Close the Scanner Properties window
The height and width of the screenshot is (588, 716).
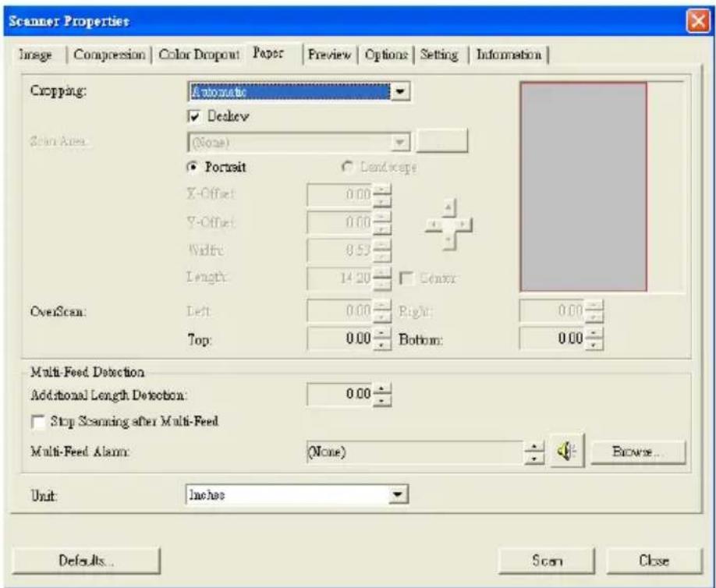coord(698,21)
